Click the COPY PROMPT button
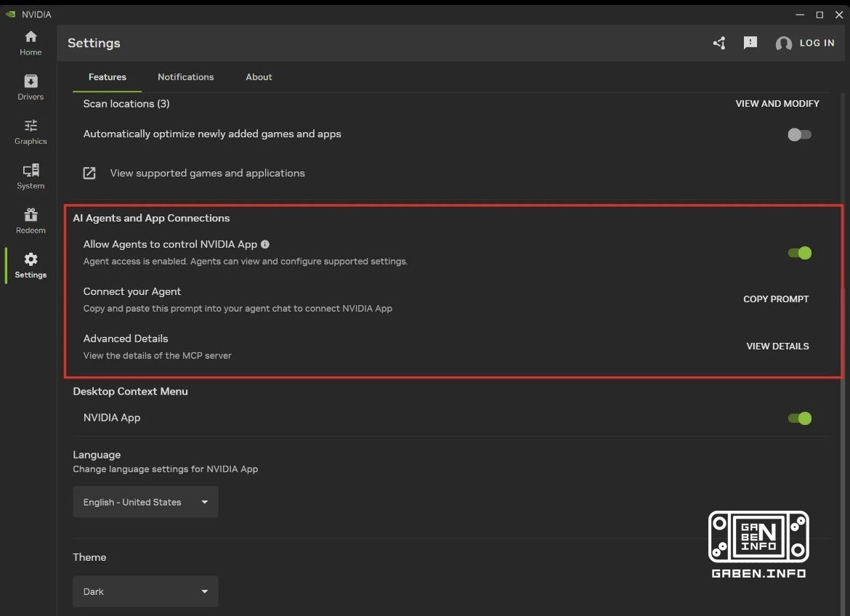Viewport: 850px width, 616px height. (776, 299)
